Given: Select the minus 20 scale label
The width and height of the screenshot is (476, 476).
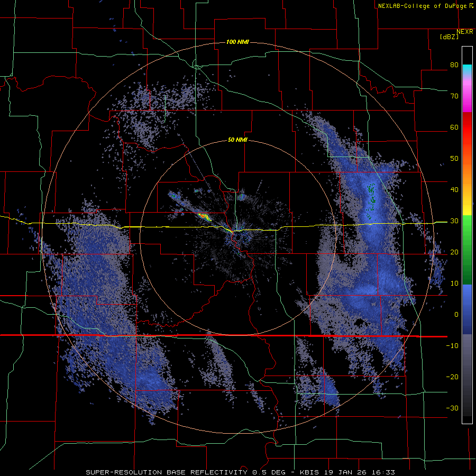Looking at the screenshot, I should [x=452, y=377].
